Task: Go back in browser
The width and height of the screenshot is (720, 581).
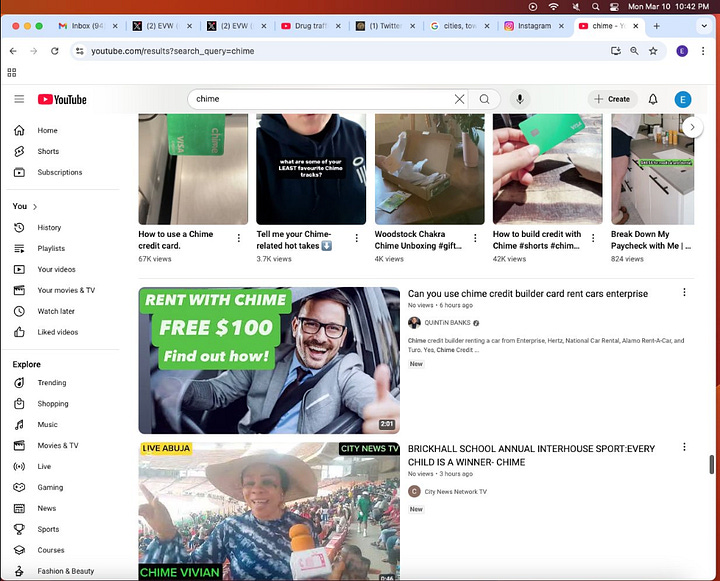Action: pyautogui.click(x=13, y=51)
